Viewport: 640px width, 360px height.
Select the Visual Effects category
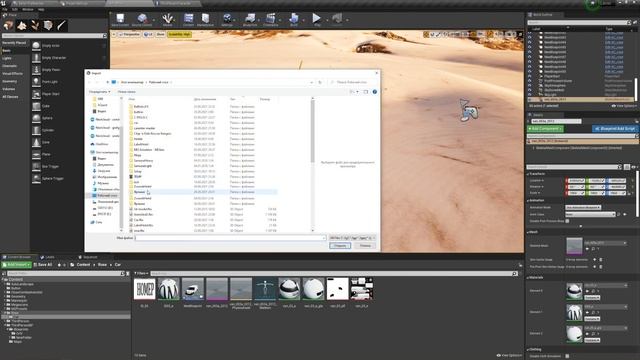(x=13, y=74)
